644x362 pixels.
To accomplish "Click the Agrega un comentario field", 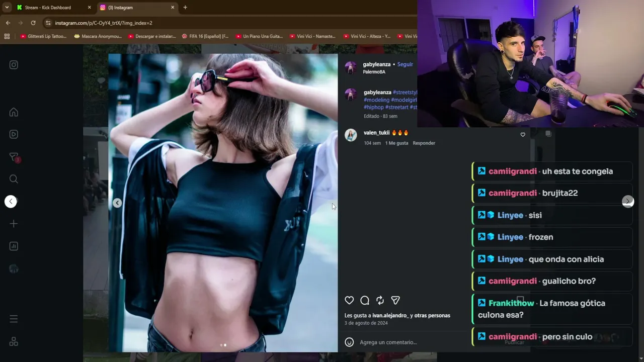I will [x=388, y=342].
